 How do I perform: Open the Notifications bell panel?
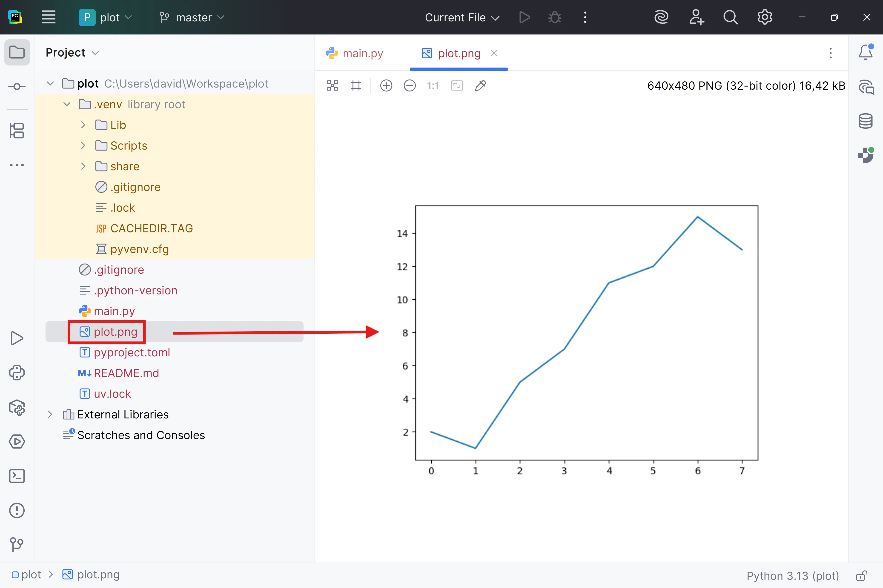[x=865, y=52]
